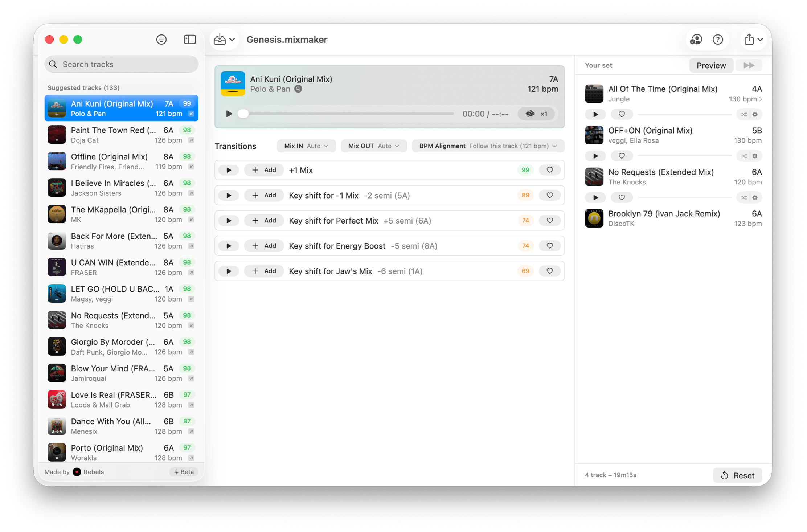This screenshot has height=532, width=807.
Task: Click the sidebar toggle icon
Action: [x=190, y=39]
